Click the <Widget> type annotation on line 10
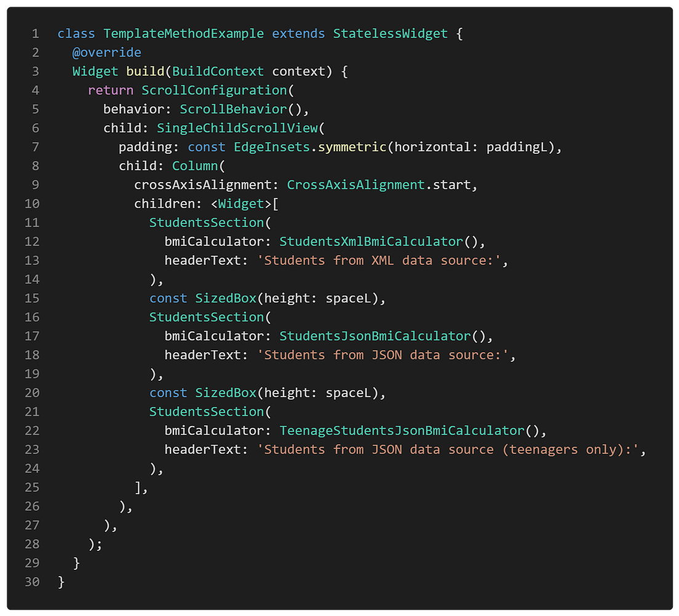This screenshot has width=679, height=616. (x=242, y=203)
